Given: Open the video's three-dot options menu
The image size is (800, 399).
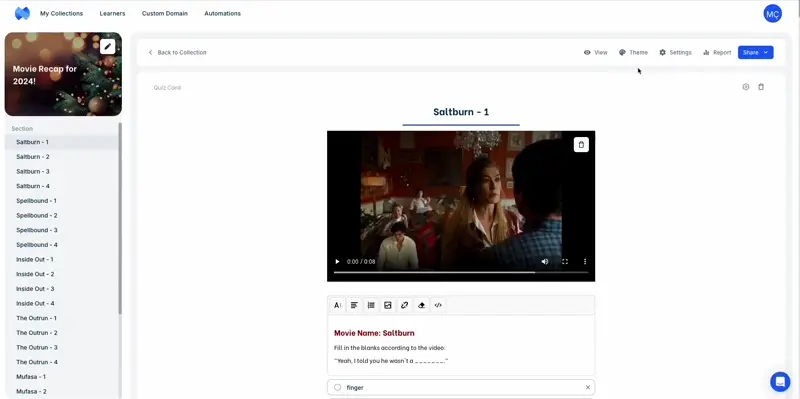Looking at the screenshot, I should pos(585,261).
